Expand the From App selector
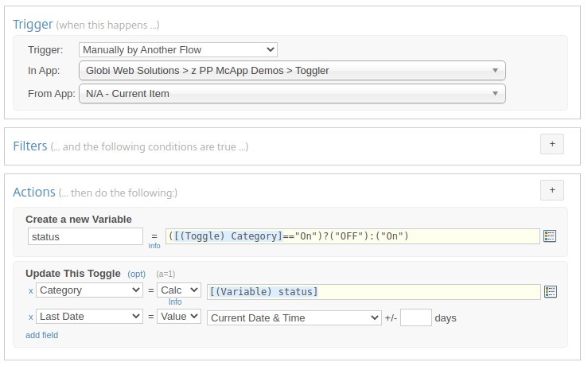588x366 pixels. [292, 94]
